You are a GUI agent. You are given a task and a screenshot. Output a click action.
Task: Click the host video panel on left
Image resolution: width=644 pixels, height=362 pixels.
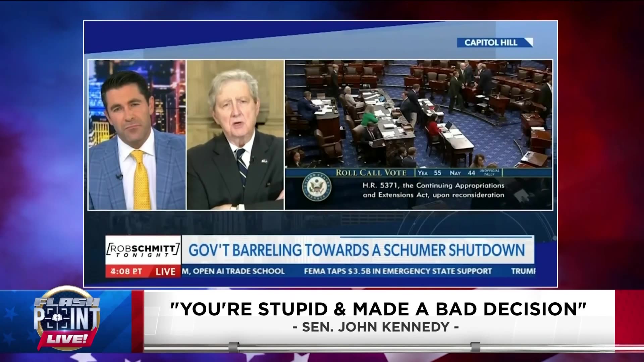pyautogui.click(x=137, y=135)
